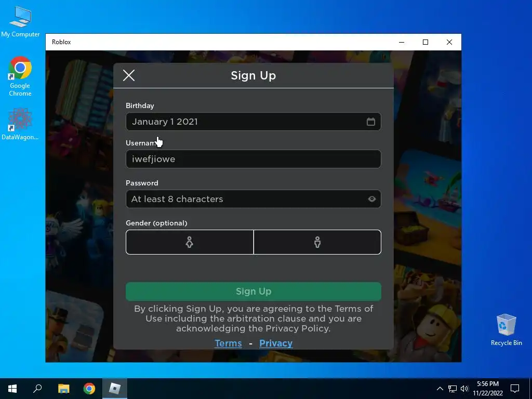Viewport: 532px width, 399px height.
Task: Close the Roblox window
Action: point(449,42)
